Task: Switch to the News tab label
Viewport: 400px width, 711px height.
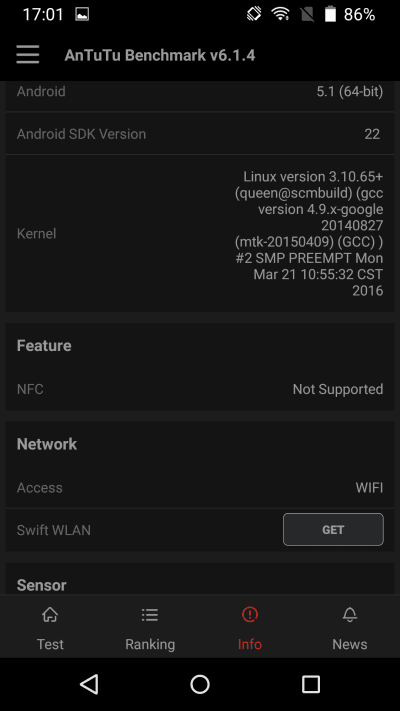Action: coord(350,644)
